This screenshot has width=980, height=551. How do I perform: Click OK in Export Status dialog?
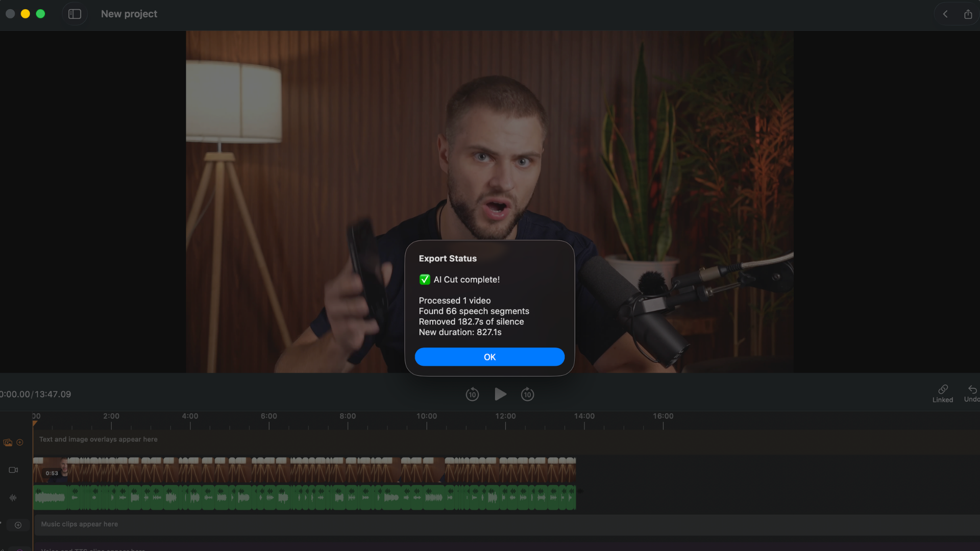(489, 357)
